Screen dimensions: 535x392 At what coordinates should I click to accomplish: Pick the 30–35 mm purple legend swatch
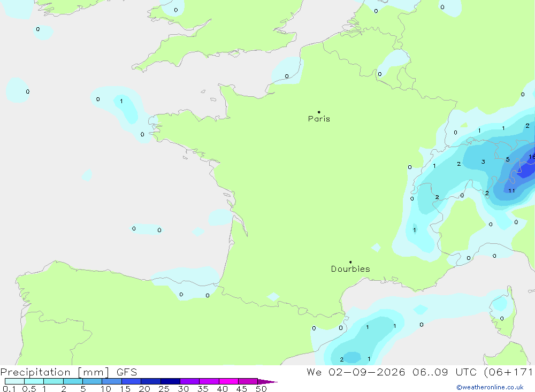[x=190, y=381]
